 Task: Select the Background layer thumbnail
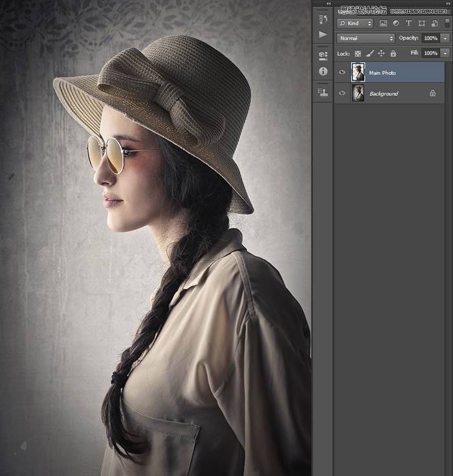(x=358, y=93)
